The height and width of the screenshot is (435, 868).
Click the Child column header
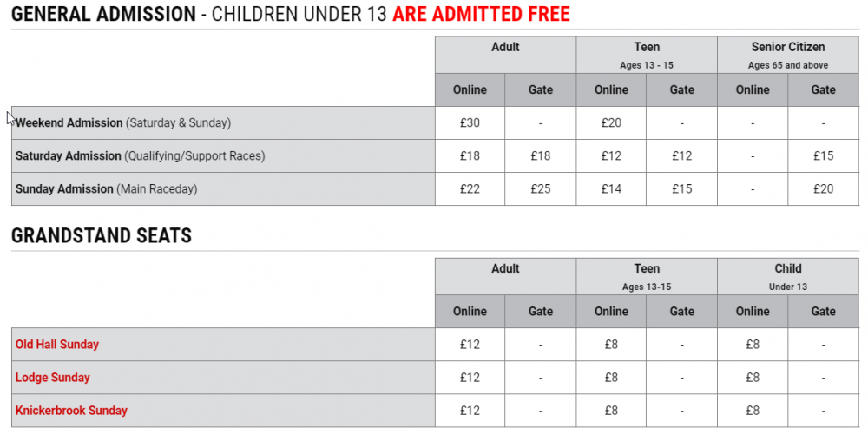(787, 269)
